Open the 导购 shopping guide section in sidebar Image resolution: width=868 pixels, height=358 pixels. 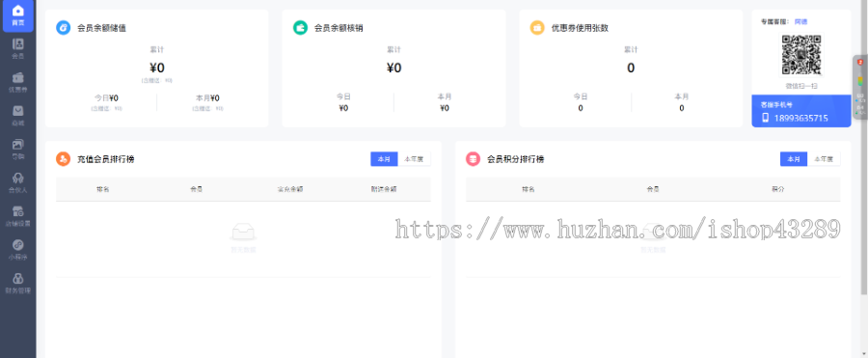[18, 150]
